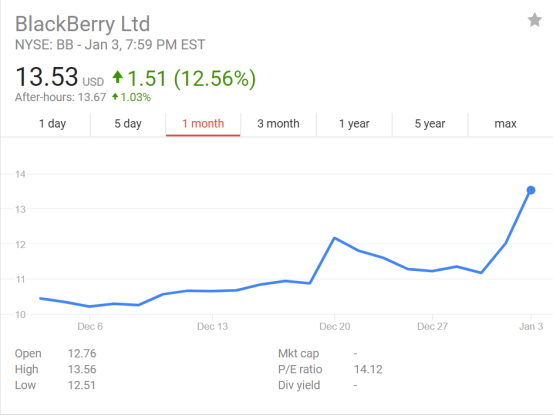Click the blue endpoint dot on chart
The width and height of the screenshot is (554, 415).
coord(531,190)
